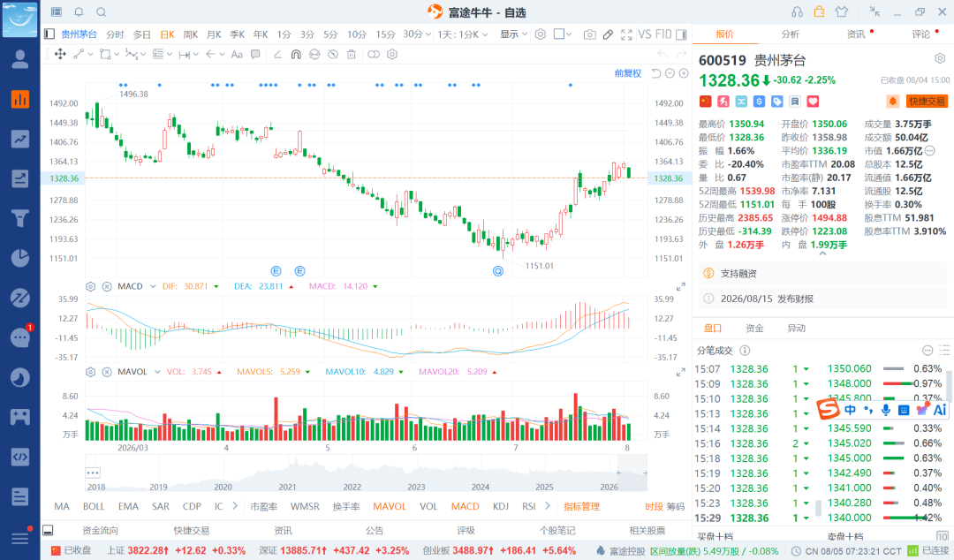Viewport: 954px width, 560px height.
Task: Select the magnet snap drawing tool
Action: click(x=296, y=54)
